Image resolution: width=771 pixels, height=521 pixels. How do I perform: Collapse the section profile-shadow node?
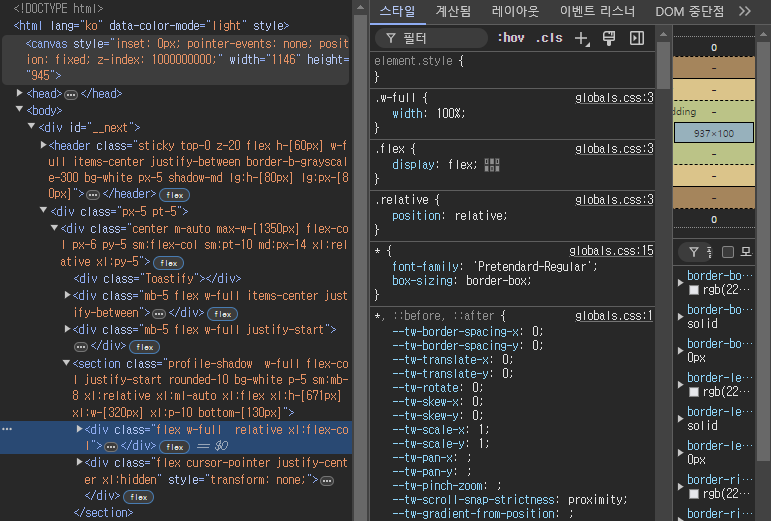click(66, 363)
